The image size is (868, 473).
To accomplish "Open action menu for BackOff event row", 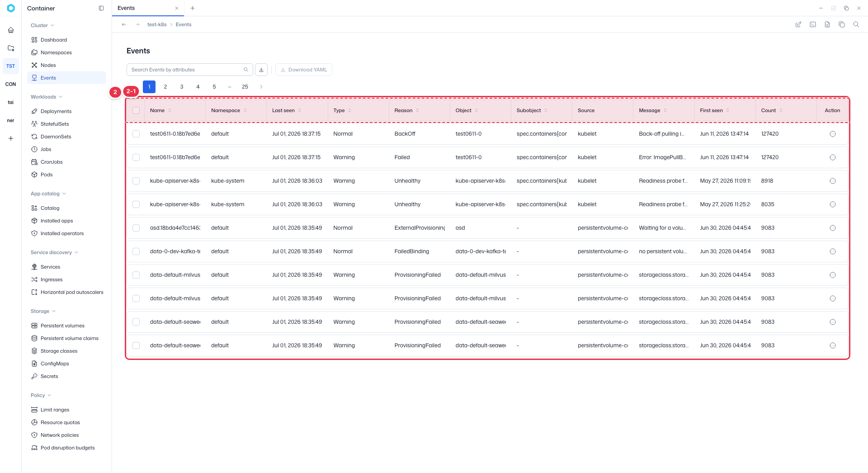I will [833, 134].
